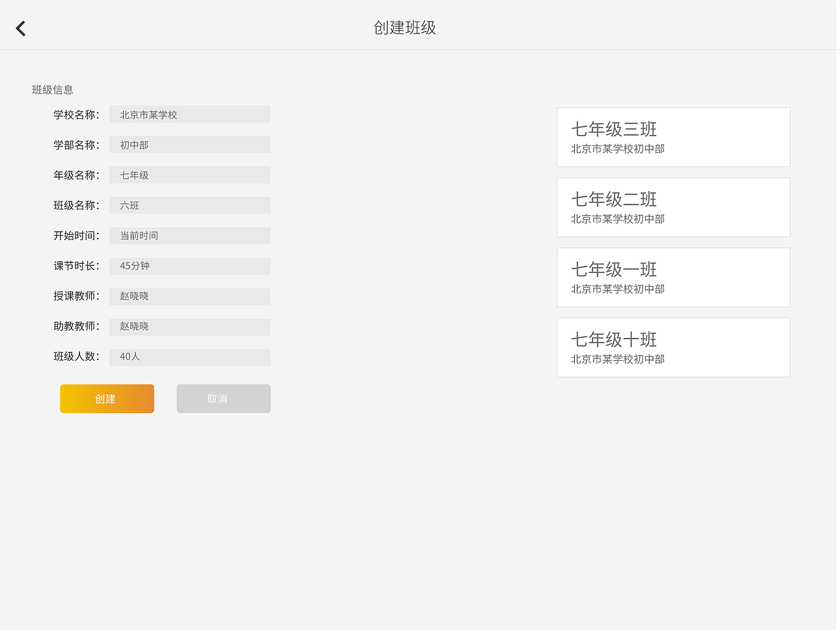
Task: Click the 取消 cancel button
Action: click(223, 398)
